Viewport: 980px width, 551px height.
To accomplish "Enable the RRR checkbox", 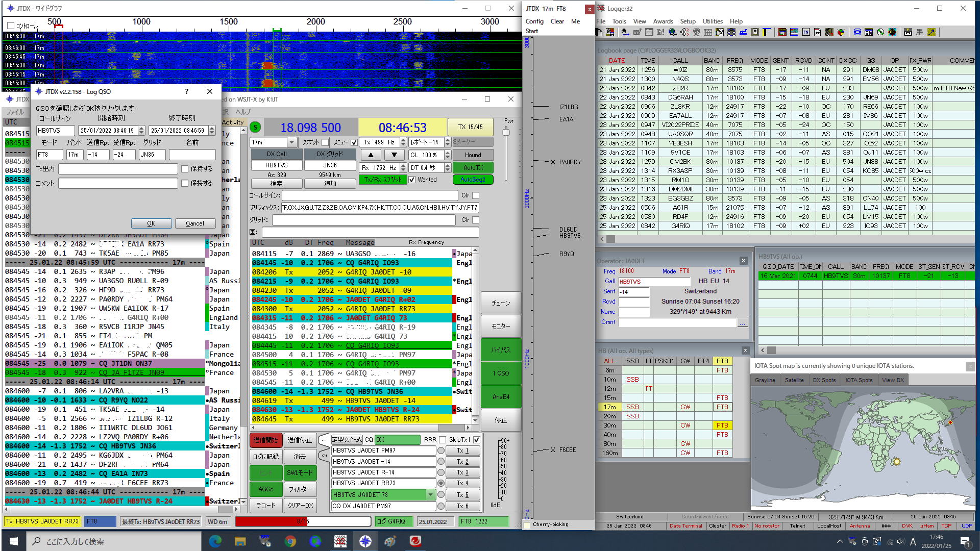I will pos(443,440).
